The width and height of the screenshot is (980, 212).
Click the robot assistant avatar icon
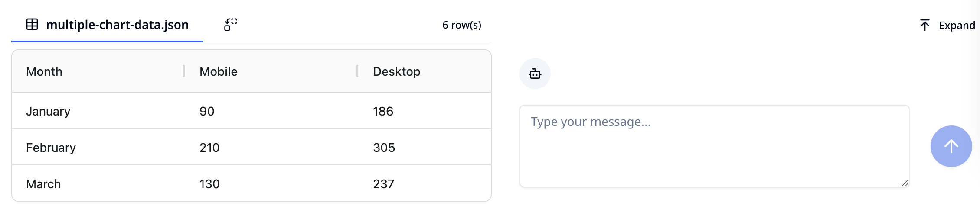point(535,74)
